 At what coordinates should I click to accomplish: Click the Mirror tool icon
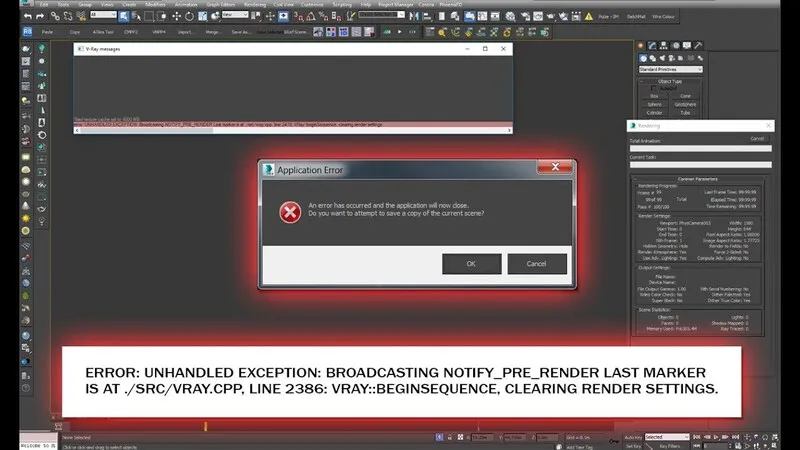pyautogui.click(x=414, y=16)
